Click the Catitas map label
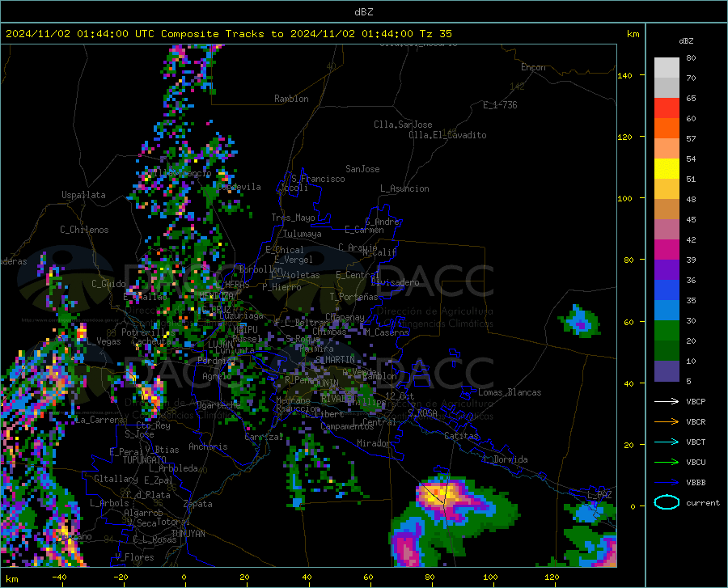 pos(461,436)
